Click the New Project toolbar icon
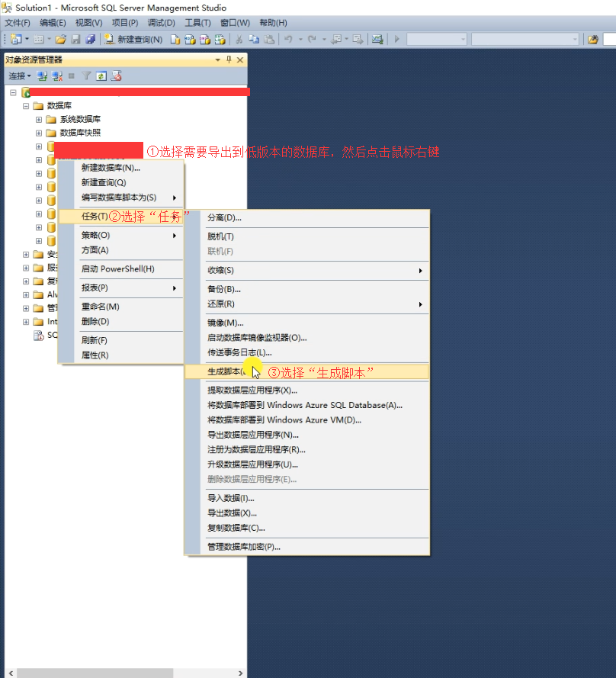The image size is (616, 678). (15, 40)
